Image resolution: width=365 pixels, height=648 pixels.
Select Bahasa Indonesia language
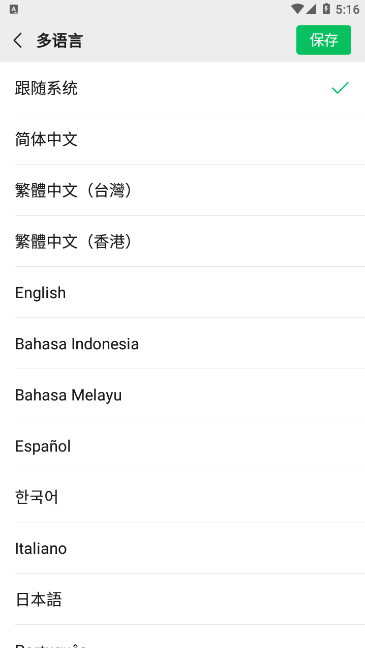coord(182,343)
